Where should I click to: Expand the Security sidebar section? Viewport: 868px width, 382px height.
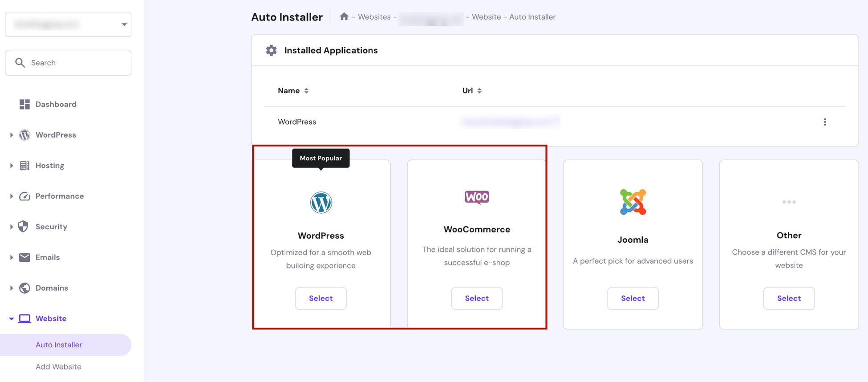[11, 227]
